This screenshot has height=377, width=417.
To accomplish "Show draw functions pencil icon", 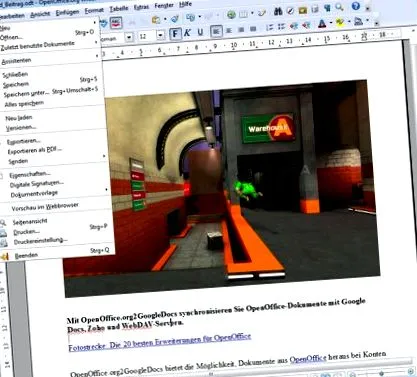I will pos(262,13).
